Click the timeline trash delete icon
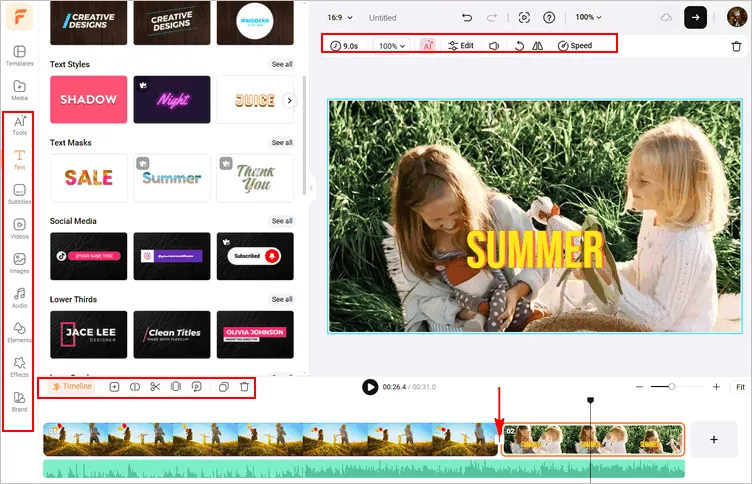The image size is (752, 484). pos(244,386)
